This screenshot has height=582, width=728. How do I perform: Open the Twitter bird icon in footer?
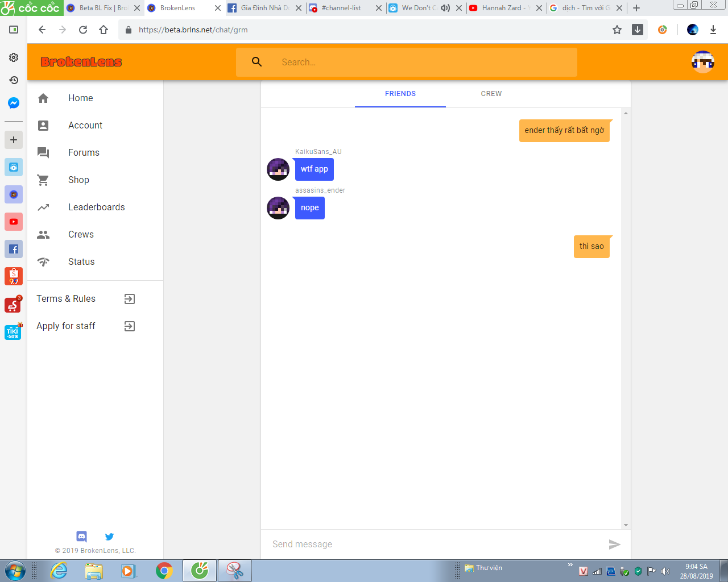click(109, 537)
